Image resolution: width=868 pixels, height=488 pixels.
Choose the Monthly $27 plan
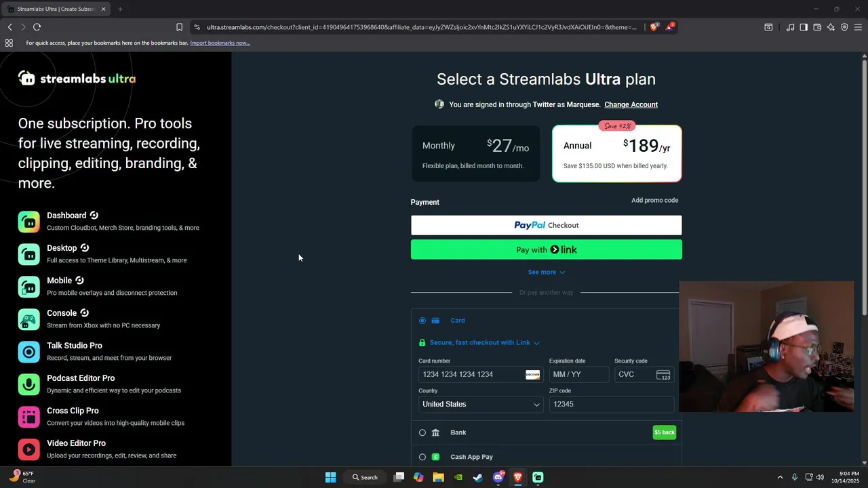[x=476, y=154]
